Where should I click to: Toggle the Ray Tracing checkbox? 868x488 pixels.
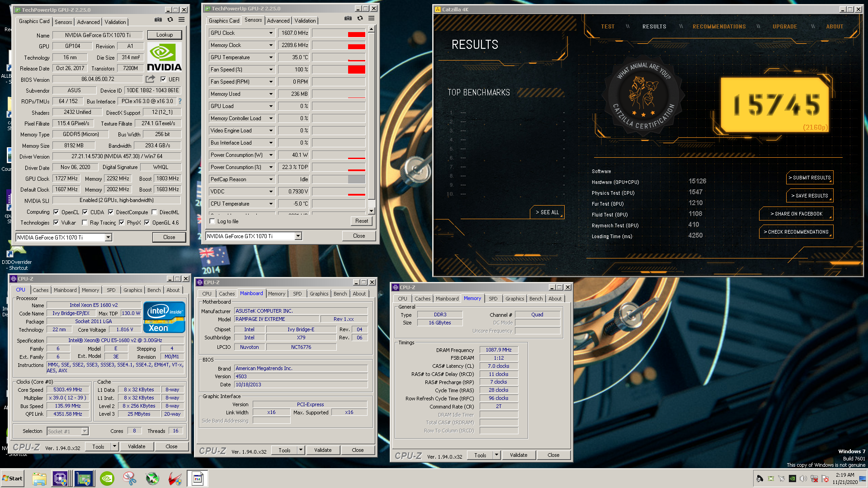(x=85, y=222)
